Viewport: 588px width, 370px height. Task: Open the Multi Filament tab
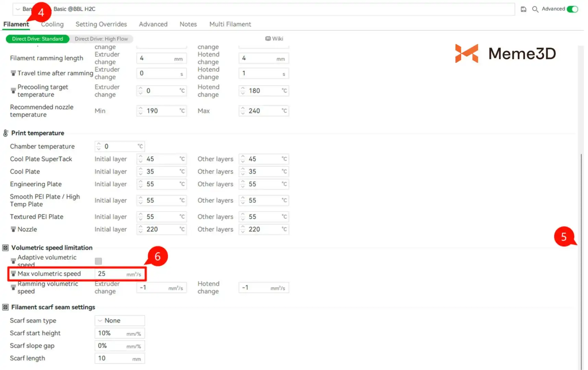click(230, 24)
